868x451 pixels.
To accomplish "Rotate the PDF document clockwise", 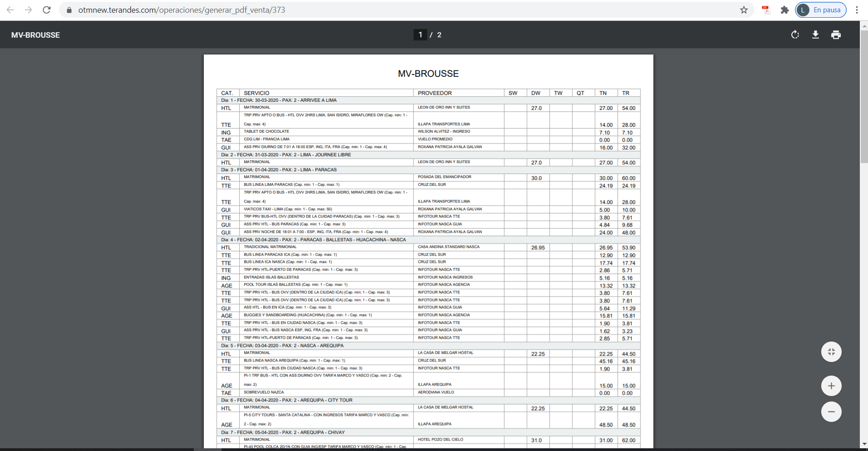I will point(795,35).
